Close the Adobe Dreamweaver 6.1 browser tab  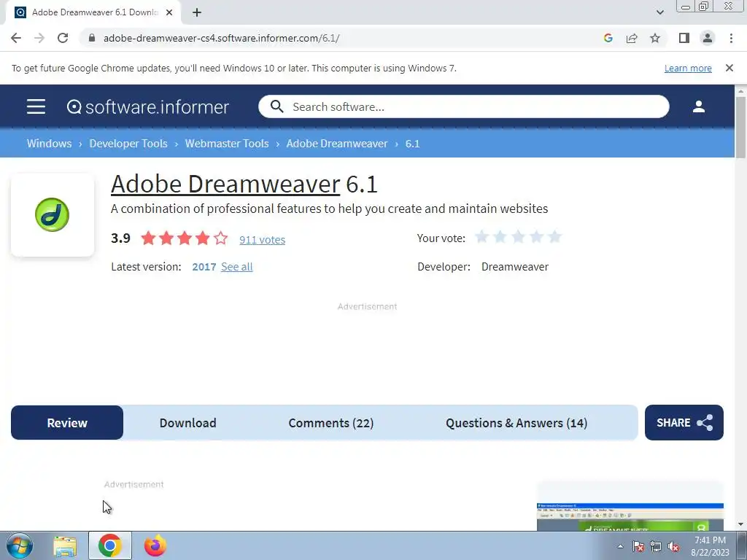(169, 13)
